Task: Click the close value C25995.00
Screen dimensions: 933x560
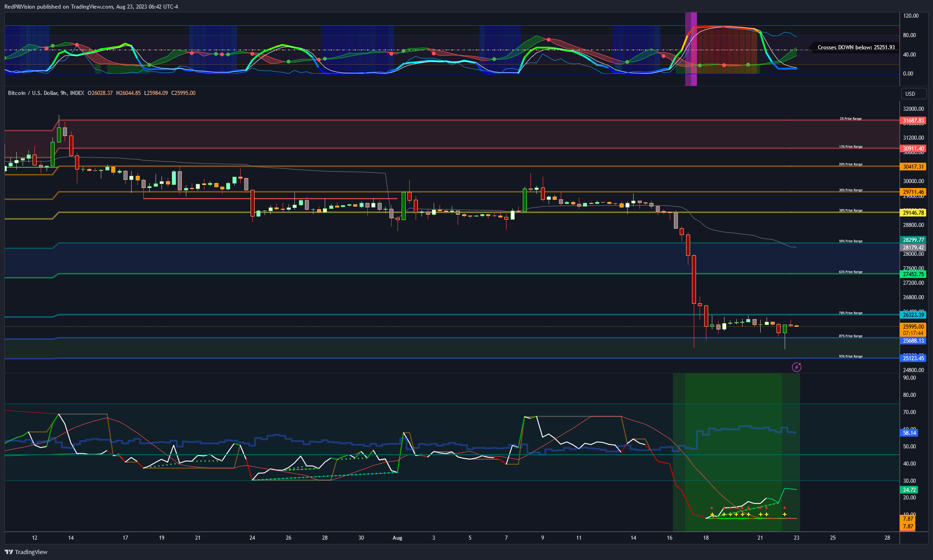Action: coord(183,93)
